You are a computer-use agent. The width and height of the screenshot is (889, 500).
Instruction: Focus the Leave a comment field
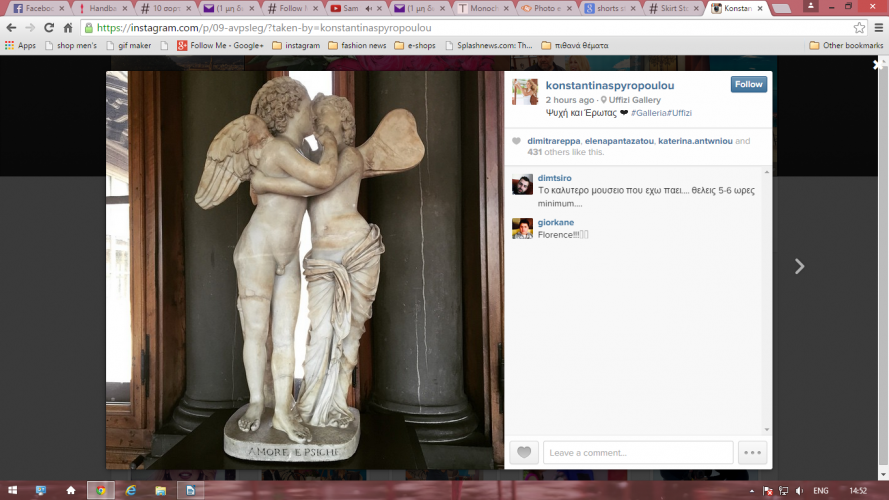tap(638, 452)
